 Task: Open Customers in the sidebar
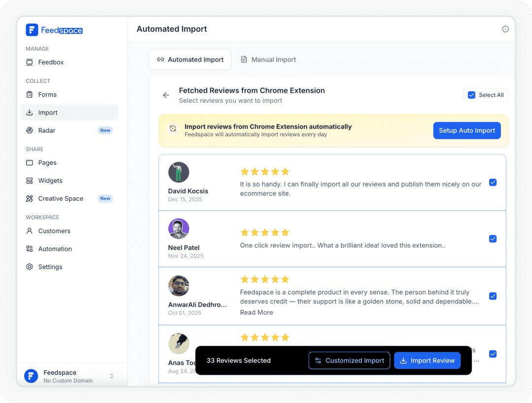[69, 231]
